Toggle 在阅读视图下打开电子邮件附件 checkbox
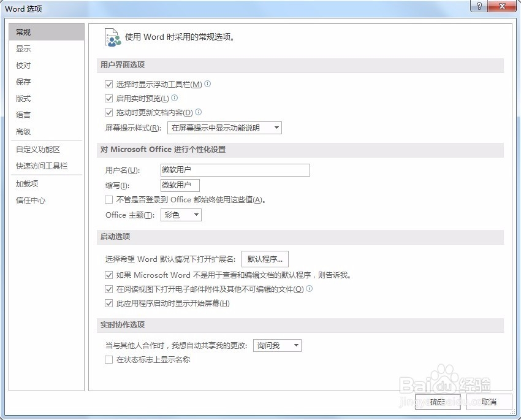This screenshot has height=420, width=521. (108, 289)
